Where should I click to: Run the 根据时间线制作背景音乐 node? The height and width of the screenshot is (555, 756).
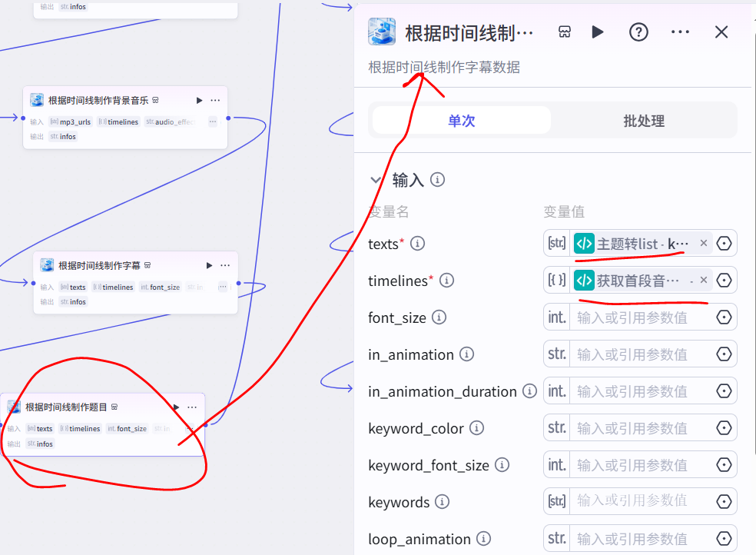(x=199, y=100)
